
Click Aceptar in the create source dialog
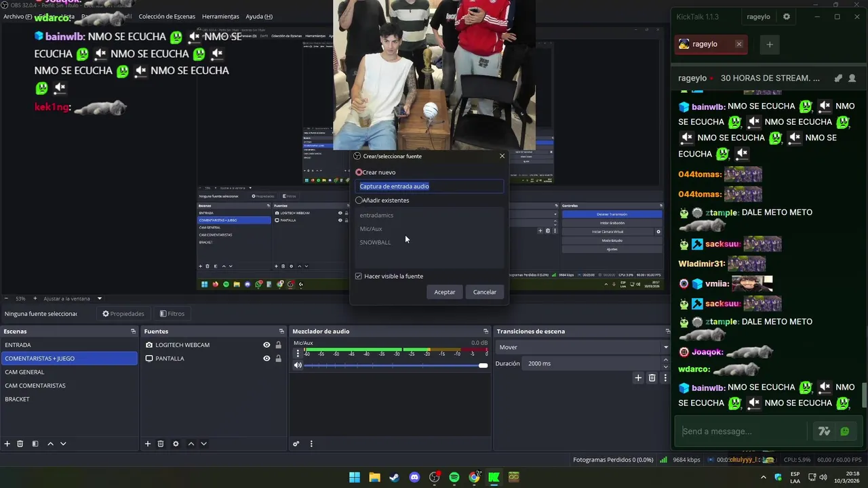[445, 292]
